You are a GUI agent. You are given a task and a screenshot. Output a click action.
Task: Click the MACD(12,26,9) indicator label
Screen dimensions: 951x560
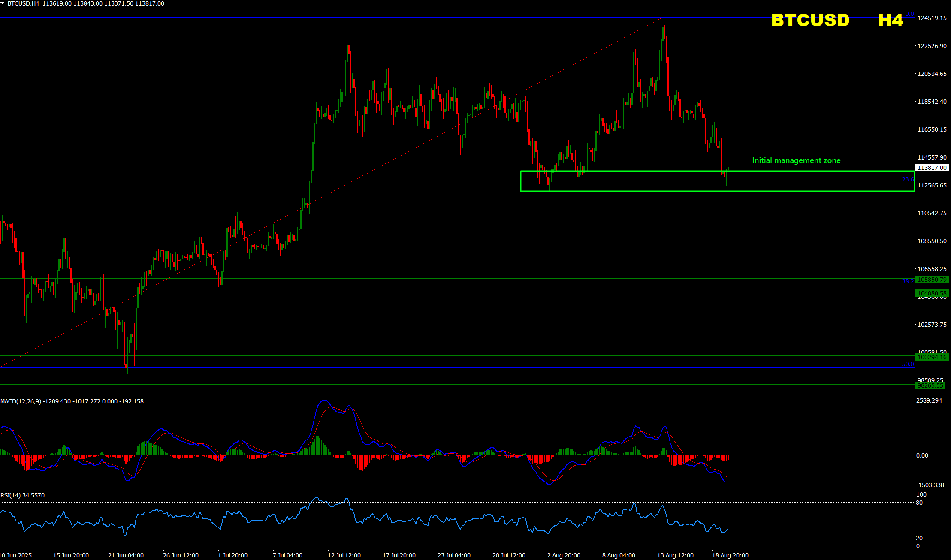point(21,401)
